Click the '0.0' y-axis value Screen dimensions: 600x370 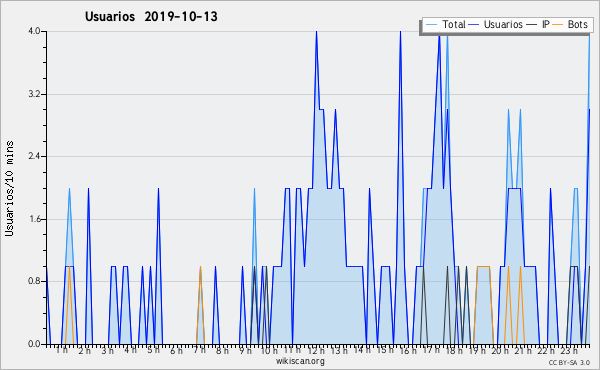point(34,344)
